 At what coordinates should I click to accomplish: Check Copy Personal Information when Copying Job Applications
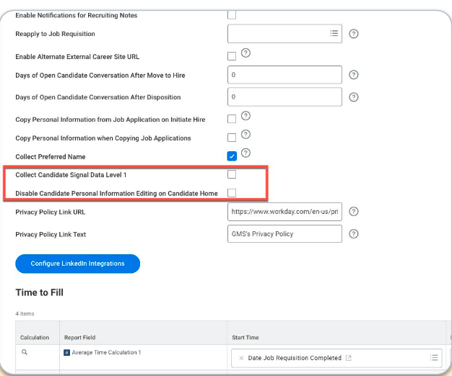pyautogui.click(x=231, y=137)
